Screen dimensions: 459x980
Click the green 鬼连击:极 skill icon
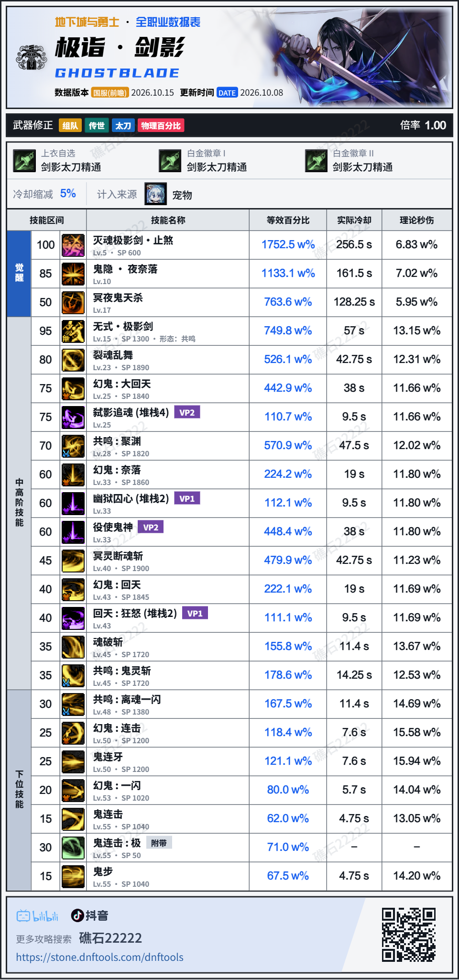[x=73, y=848]
